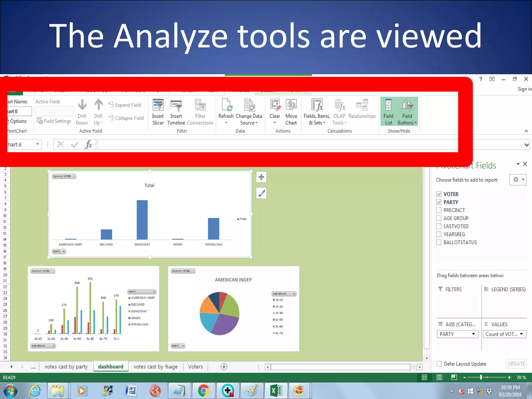Zoom out with the minus button

(x=465, y=377)
